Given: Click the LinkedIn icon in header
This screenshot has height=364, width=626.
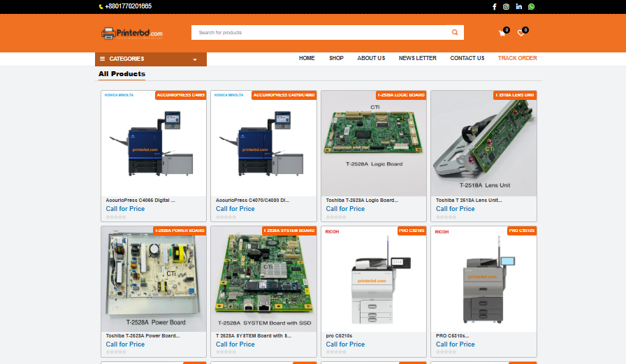Looking at the screenshot, I should (x=519, y=6).
